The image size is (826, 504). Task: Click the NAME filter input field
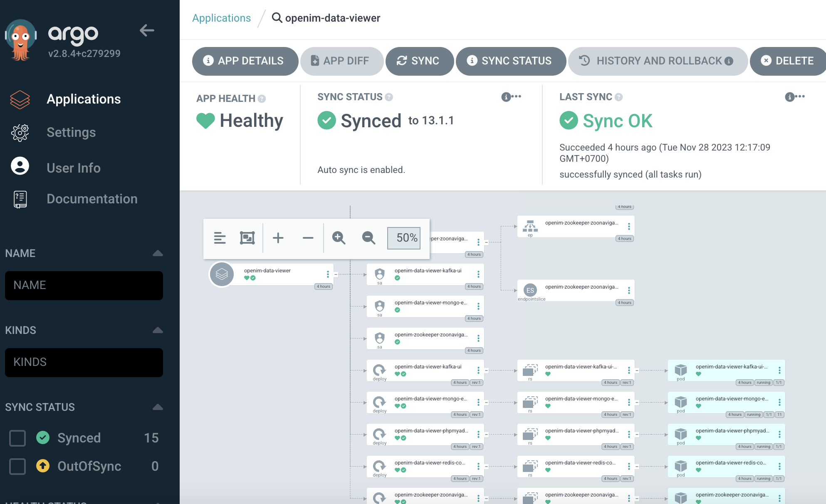coord(84,286)
